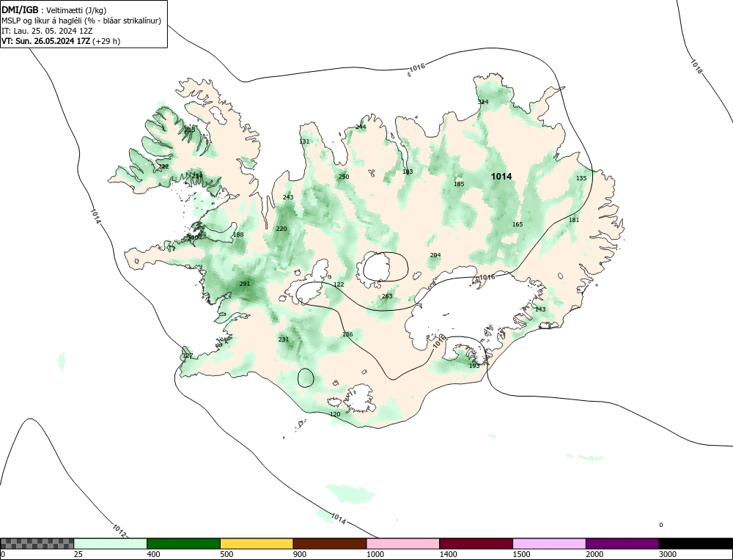Viewport: 733px width, 560px height.
Task: Click the map value "244"
Action: click(361, 127)
